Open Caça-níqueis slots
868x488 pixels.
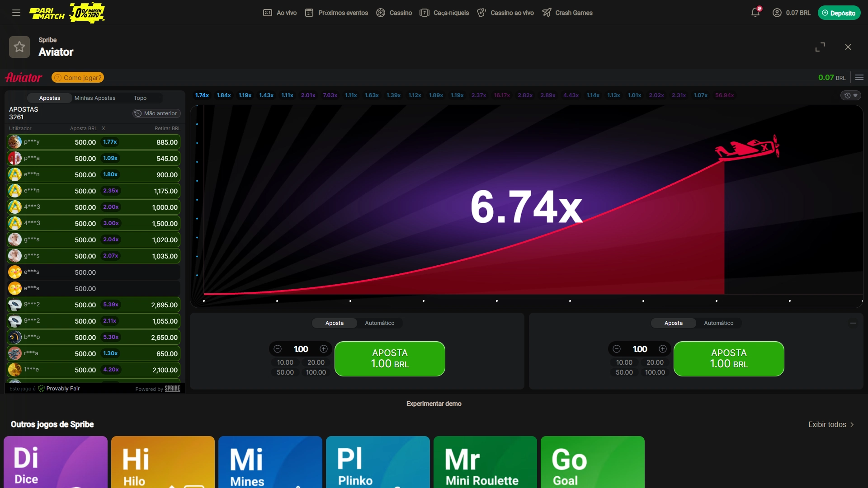444,13
